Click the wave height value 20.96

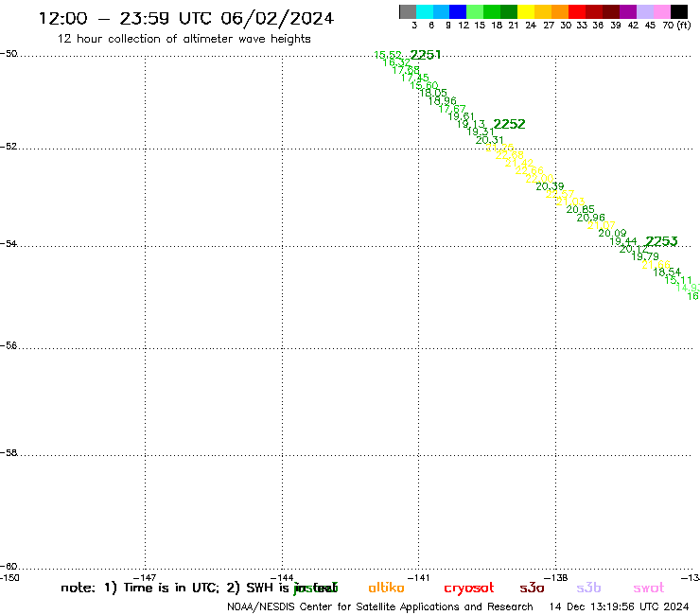click(590, 218)
